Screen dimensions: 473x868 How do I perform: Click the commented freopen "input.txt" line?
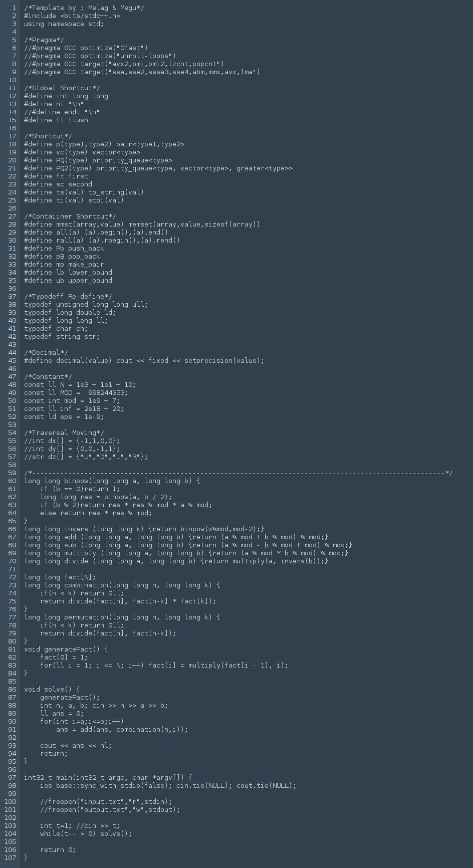point(106,801)
